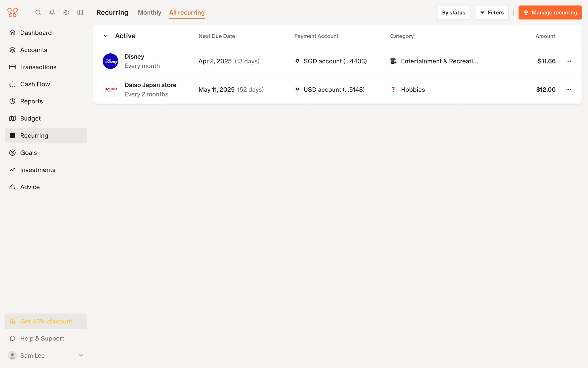This screenshot has width=588, height=368.
Task: Open Help & Support
Action: [42, 338]
